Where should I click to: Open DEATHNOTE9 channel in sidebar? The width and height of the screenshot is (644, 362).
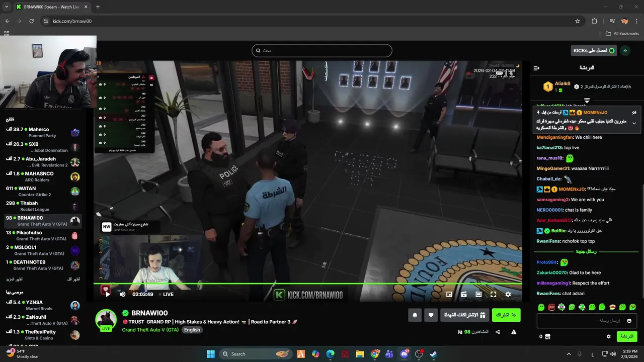click(43, 265)
